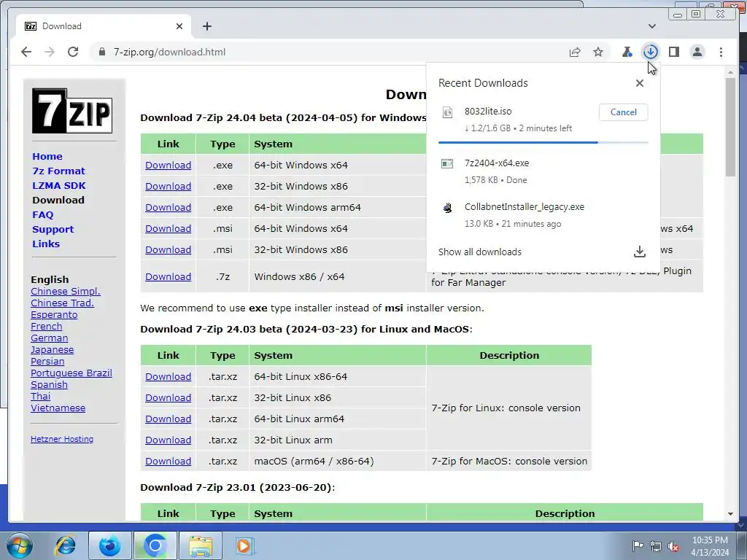The width and height of the screenshot is (747, 560).
Task: Close the Recent Downloads popup
Action: coord(640,83)
